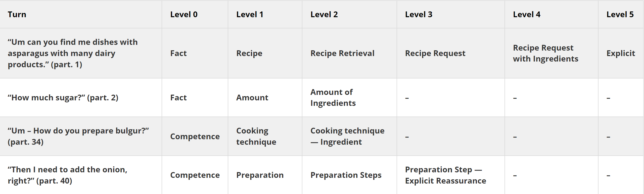Click the "Level 0" column header
This screenshot has width=644, height=194.
pos(184,14)
